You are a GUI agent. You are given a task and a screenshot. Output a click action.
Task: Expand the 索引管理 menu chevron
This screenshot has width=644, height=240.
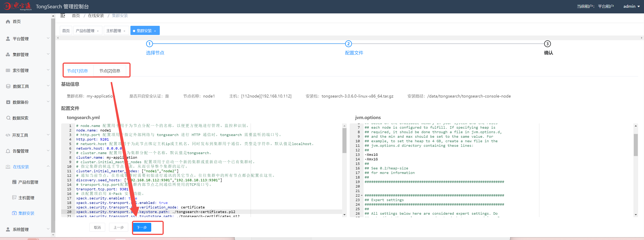(x=48, y=70)
